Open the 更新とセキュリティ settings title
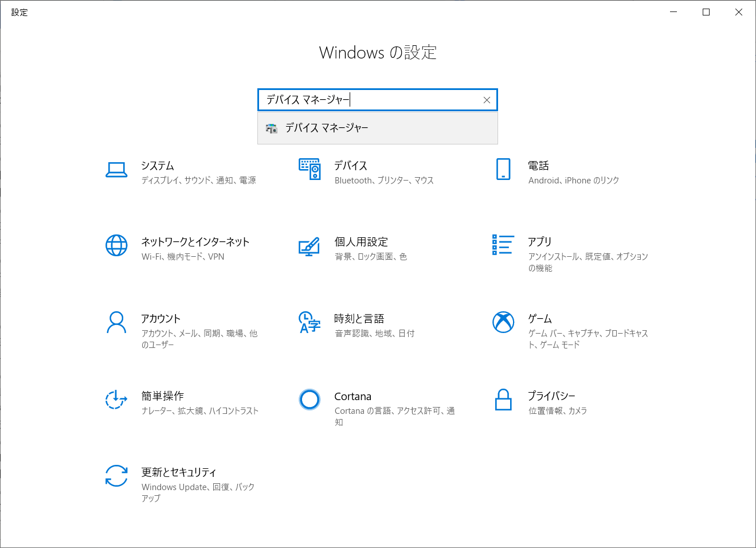756x548 pixels. click(179, 472)
